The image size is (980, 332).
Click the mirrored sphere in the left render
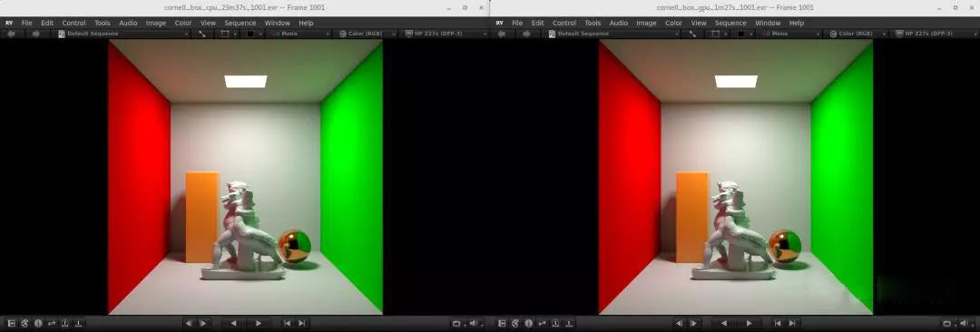click(294, 247)
